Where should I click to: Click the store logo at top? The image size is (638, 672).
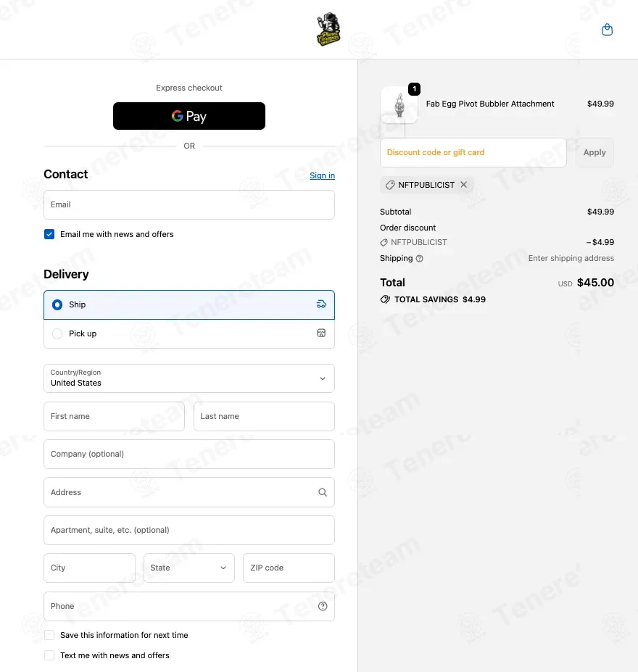pos(328,29)
